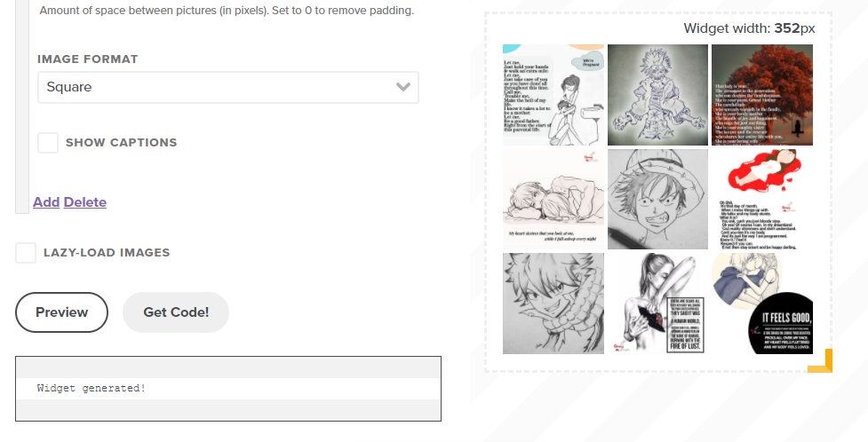Enable the Show Captions checkbox
The image size is (868, 442).
pos(48,143)
